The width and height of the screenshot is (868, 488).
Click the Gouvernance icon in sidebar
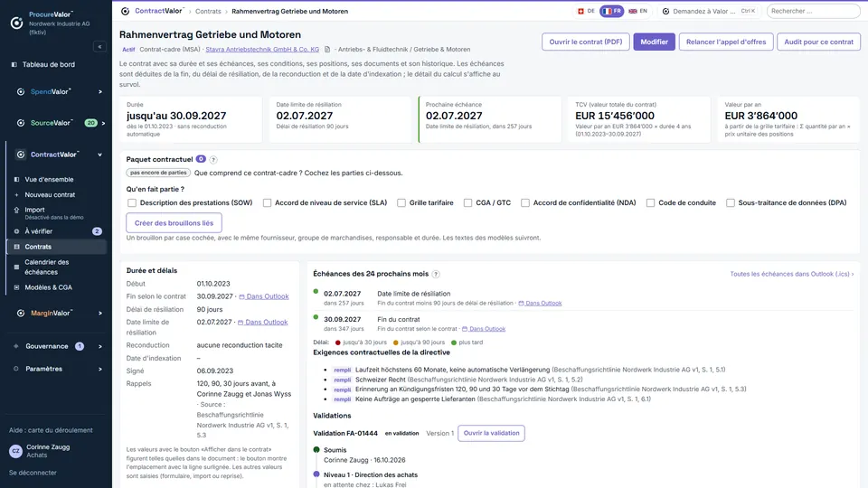[16, 346]
